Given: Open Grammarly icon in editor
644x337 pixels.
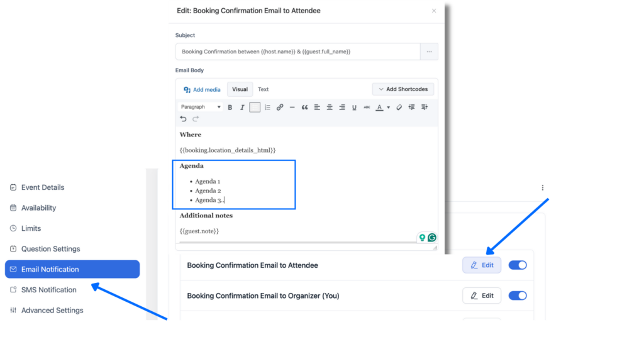Looking at the screenshot, I should coord(431,237).
